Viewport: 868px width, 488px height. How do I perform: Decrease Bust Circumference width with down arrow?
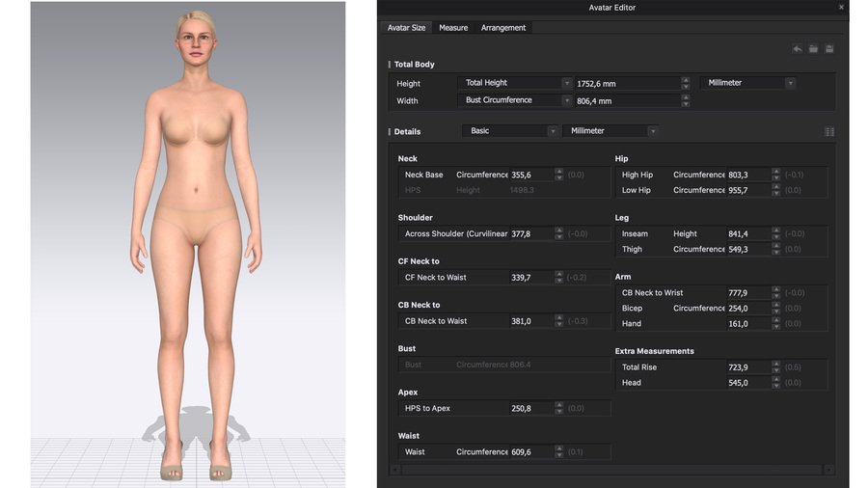click(x=686, y=104)
